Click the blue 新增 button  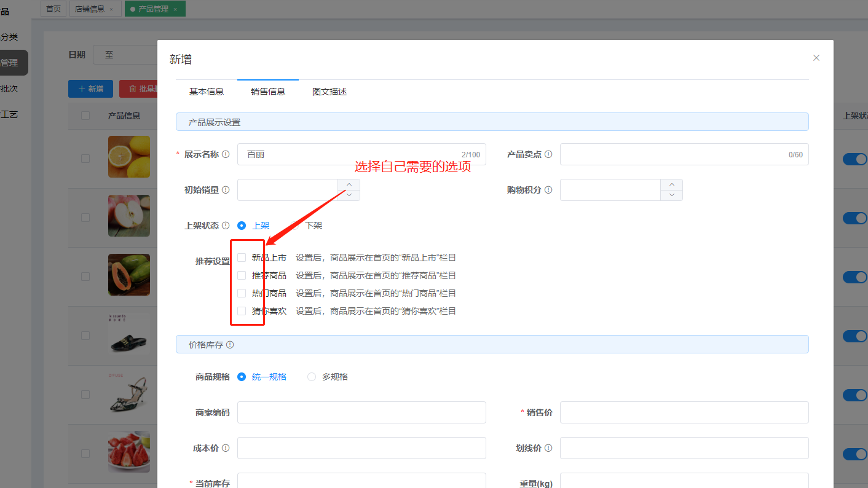(90, 89)
